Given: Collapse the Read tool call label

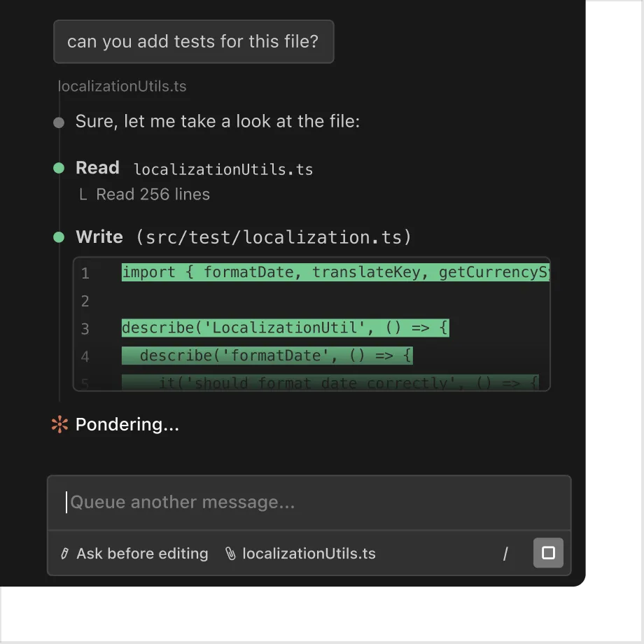Looking at the screenshot, I should (97, 168).
